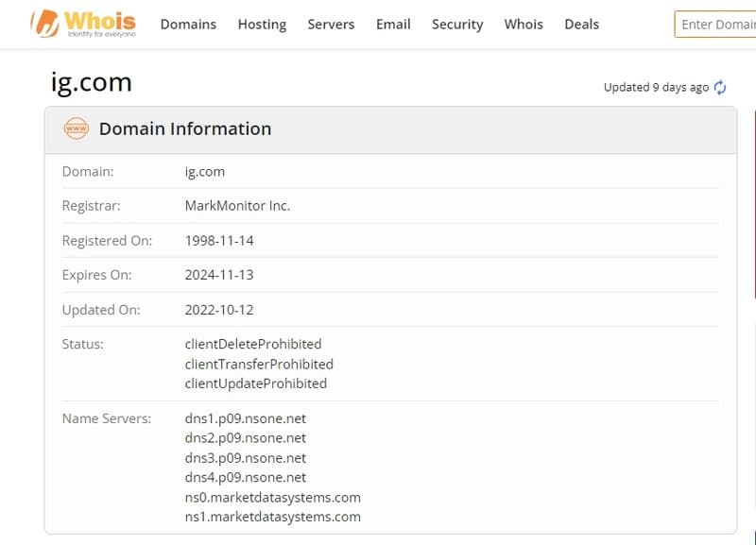This screenshot has width=756, height=545.
Task: Open the Hosting menu
Action: click(263, 25)
